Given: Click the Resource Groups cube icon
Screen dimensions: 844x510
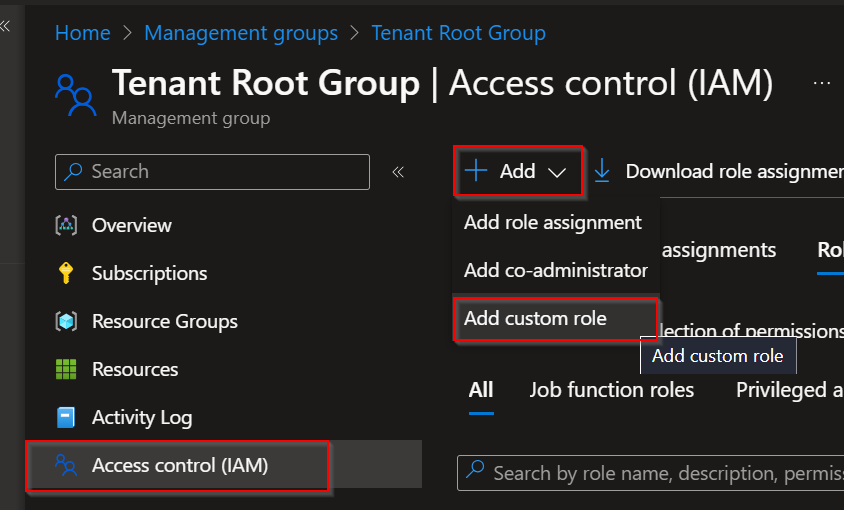Looking at the screenshot, I should tap(66, 322).
